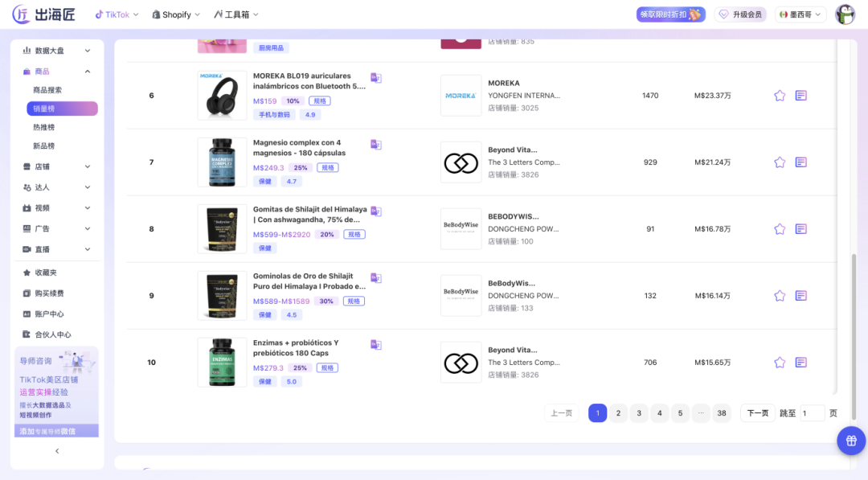Open Beyond Vita shop logo in row 7
Screen dimensions: 868x480
click(x=461, y=162)
